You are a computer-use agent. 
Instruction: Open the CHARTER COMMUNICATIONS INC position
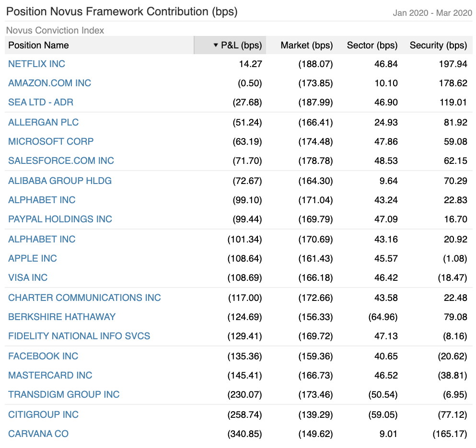(84, 298)
